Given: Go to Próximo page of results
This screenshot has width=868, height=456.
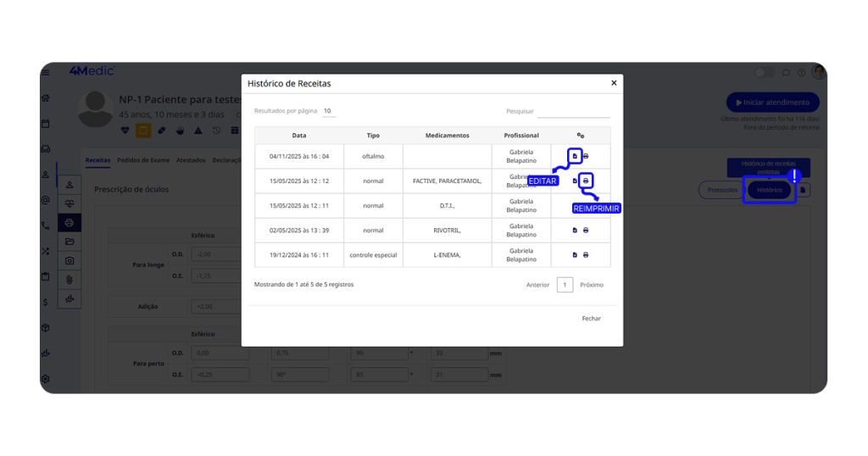Looking at the screenshot, I should (592, 285).
